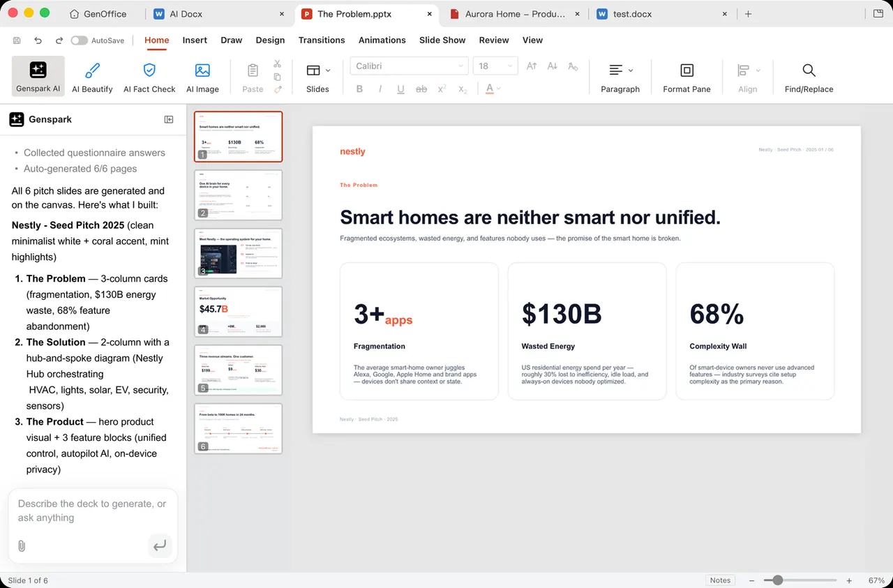Click the Undo arrow
893x588 pixels.
pyautogui.click(x=38, y=40)
